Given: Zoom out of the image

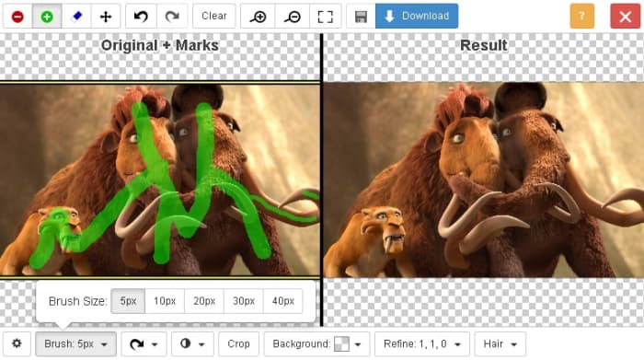Looking at the screenshot, I should click(292, 17).
